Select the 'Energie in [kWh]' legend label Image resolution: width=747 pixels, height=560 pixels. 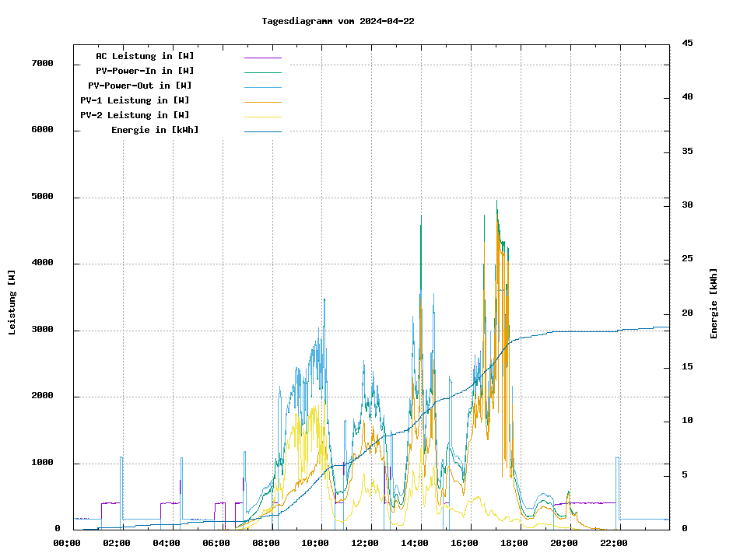(x=155, y=130)
